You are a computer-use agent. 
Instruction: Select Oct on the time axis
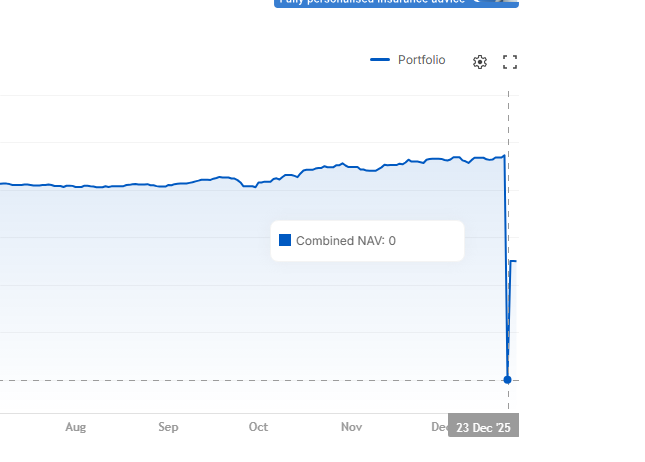258,427
